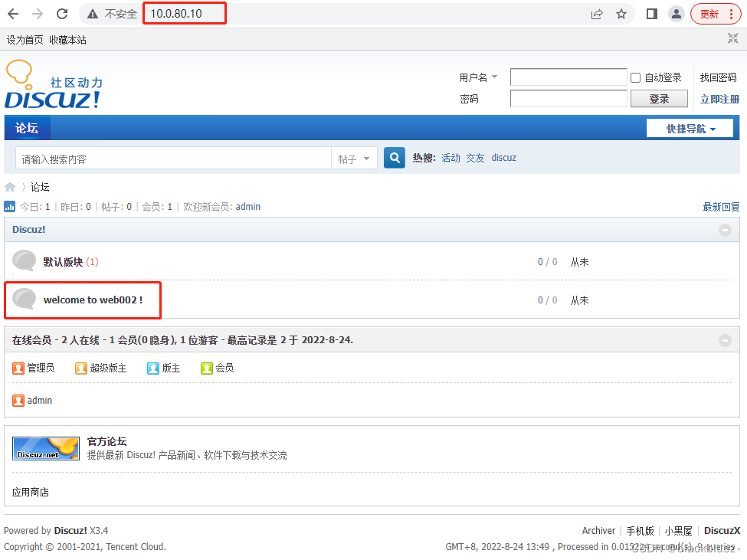The width and height of the screenshot is (747, 560).
Task: Collapse the Discuz! category section
Action: (725, 231)
